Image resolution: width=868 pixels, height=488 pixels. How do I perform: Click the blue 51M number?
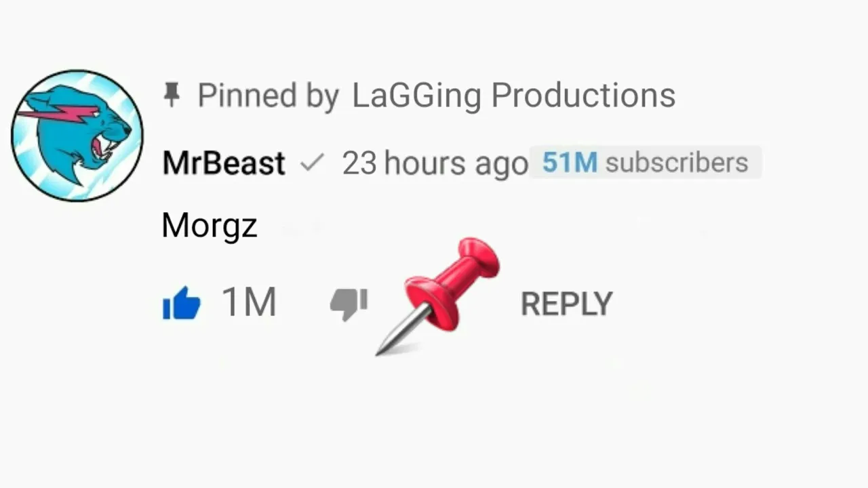coord(570,163)
